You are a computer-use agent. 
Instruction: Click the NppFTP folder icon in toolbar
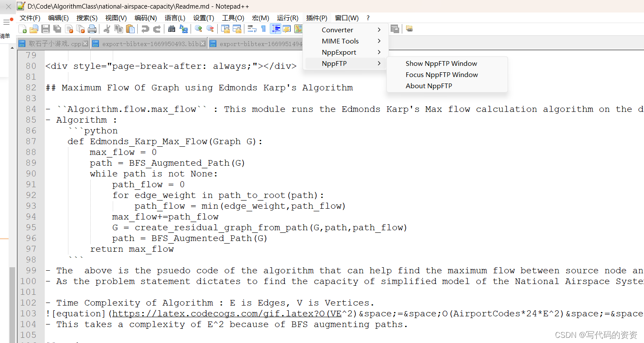tap(409, 28)
